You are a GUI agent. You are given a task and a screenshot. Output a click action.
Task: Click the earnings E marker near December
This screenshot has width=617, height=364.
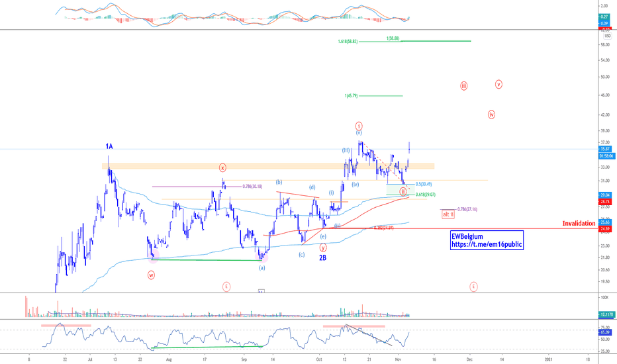click(473, 287)
